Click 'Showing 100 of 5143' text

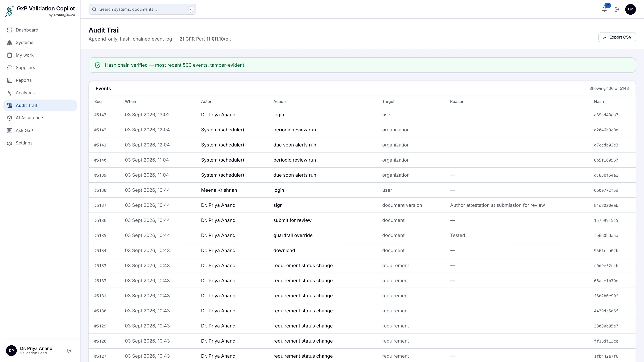tap(609, 88)
